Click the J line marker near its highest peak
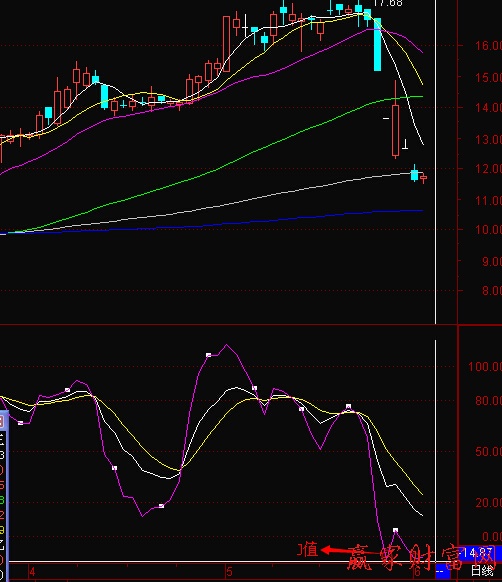Image resolution: width=502 pixels, height=582 pixels. click(208, 355)
